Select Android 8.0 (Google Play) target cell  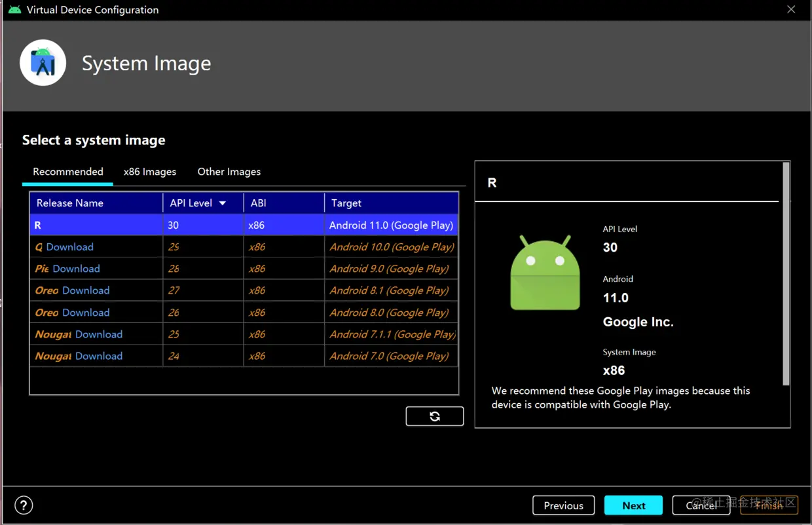(x=391, y=313)
